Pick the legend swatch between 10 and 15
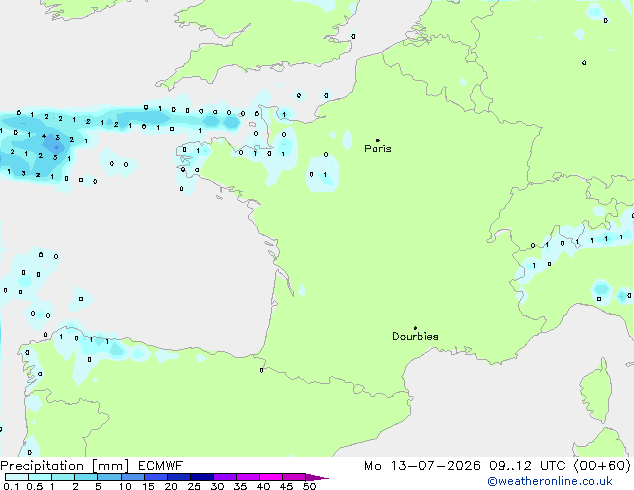The width and height of the screenshot is (634, 490). 133,477
